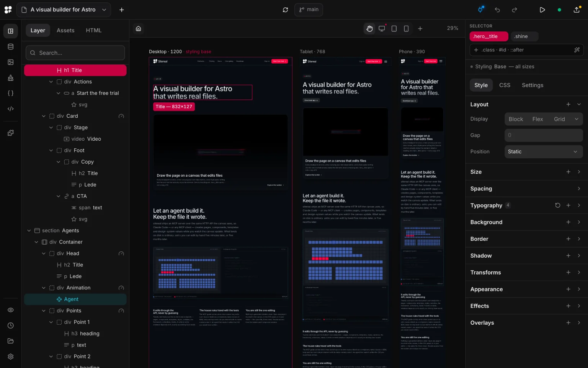This screenshot has height=368, width=588.
Task: Collapse the section Agents tree row
Action: click(29, 230)
